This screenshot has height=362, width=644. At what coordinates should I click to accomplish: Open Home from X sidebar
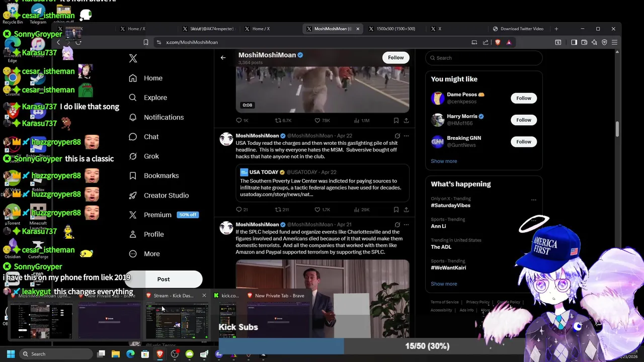[146, 78]
